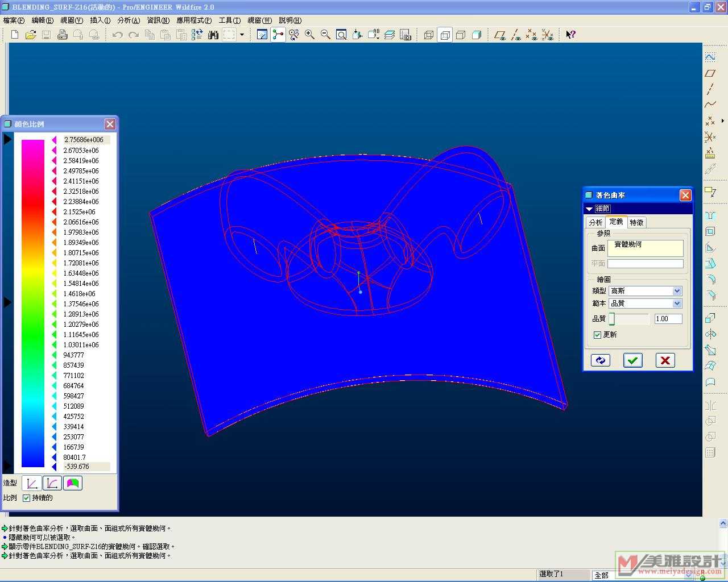728x582 pixels.
Task: Switch display to Hidden Line
Action: pos(445,35)
